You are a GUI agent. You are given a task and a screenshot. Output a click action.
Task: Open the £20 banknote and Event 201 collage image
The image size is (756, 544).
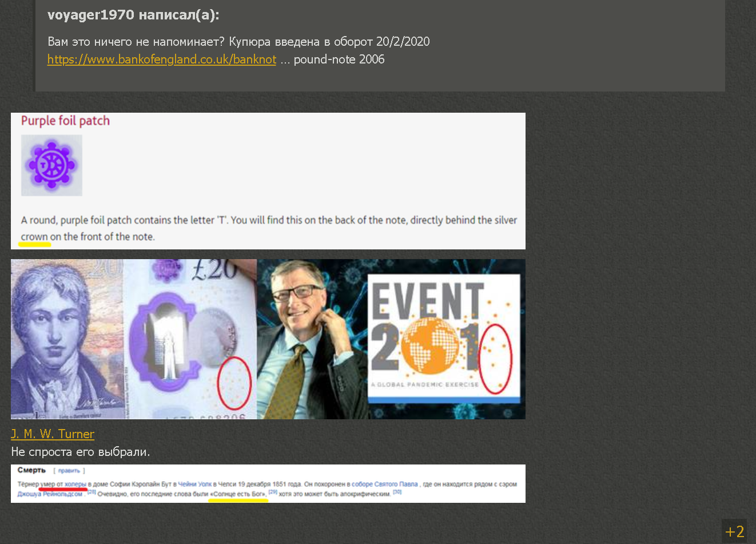pyautogui.click(x=268, y=339)
